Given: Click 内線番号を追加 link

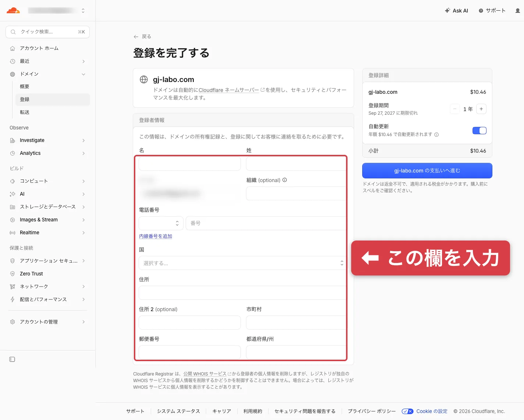Looking at the screenshot, I should (156, 236).
